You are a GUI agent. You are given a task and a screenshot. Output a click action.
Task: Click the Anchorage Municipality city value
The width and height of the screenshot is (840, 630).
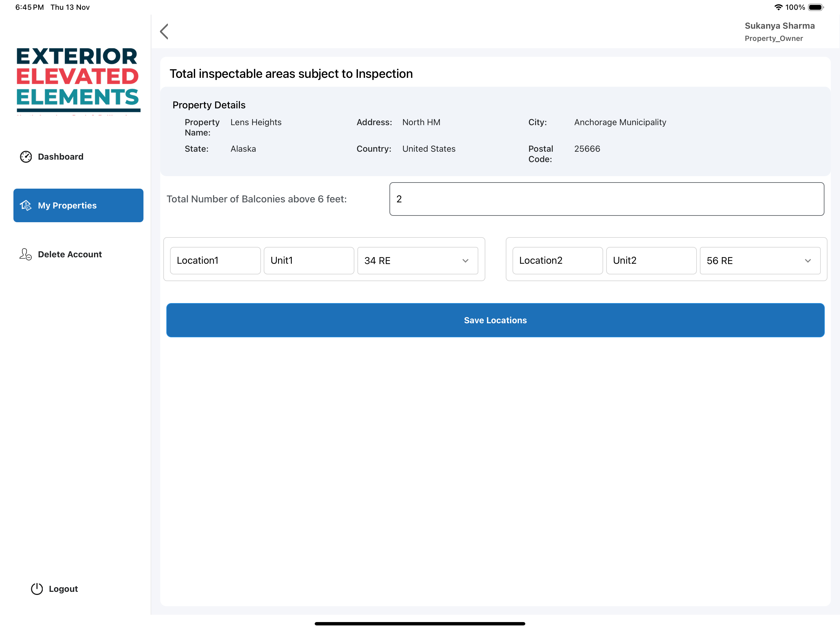tap(620, 122)
